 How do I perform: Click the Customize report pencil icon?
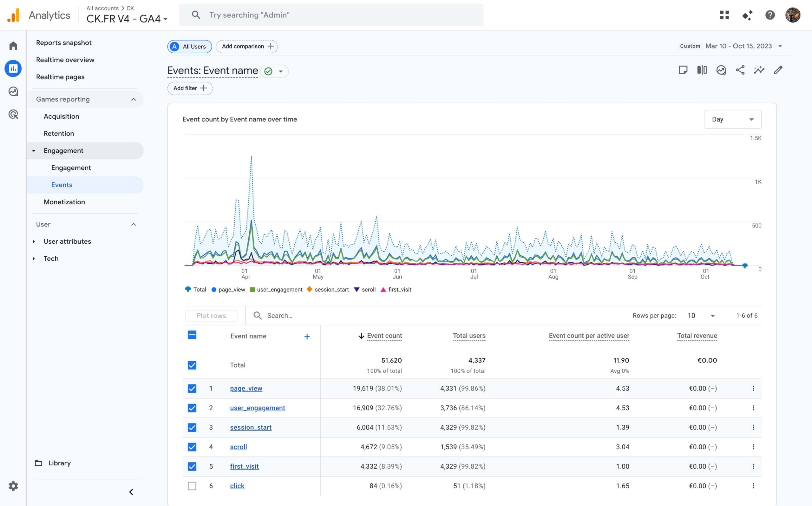point(778,70)
